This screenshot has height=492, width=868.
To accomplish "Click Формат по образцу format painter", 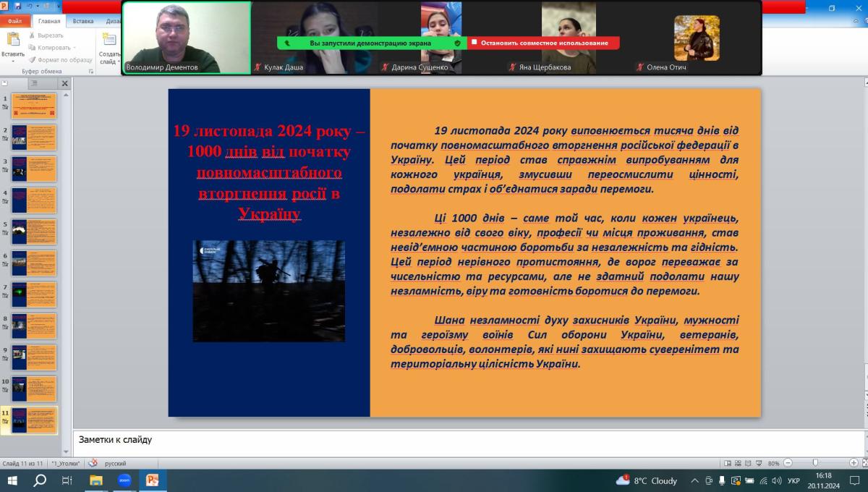I will (x=61, y=59).
